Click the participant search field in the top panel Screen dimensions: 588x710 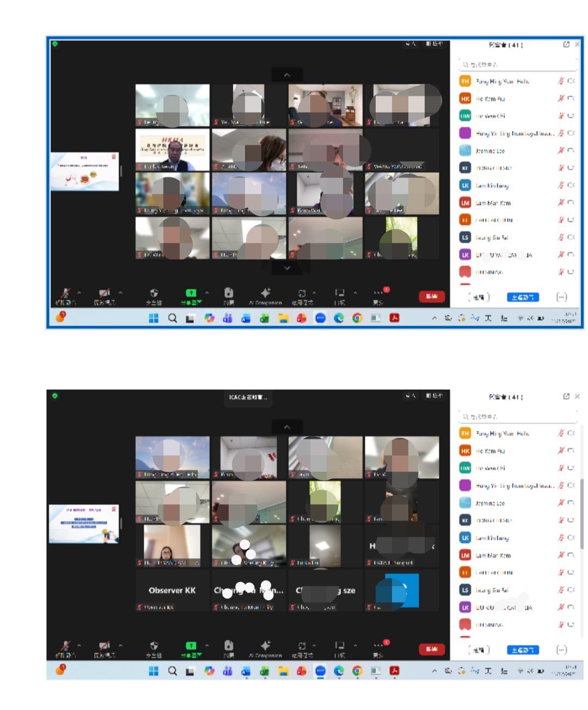pyautogui.click(x=517, y=65)
